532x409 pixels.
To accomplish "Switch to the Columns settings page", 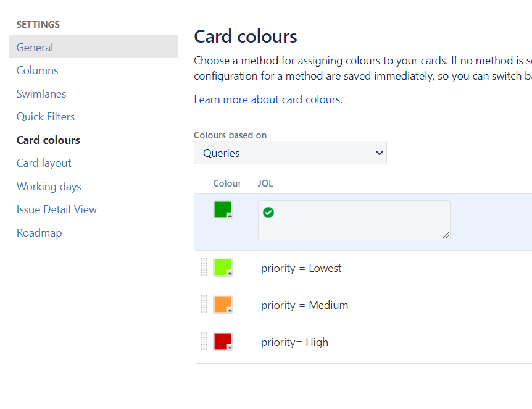I will point(37,70).
